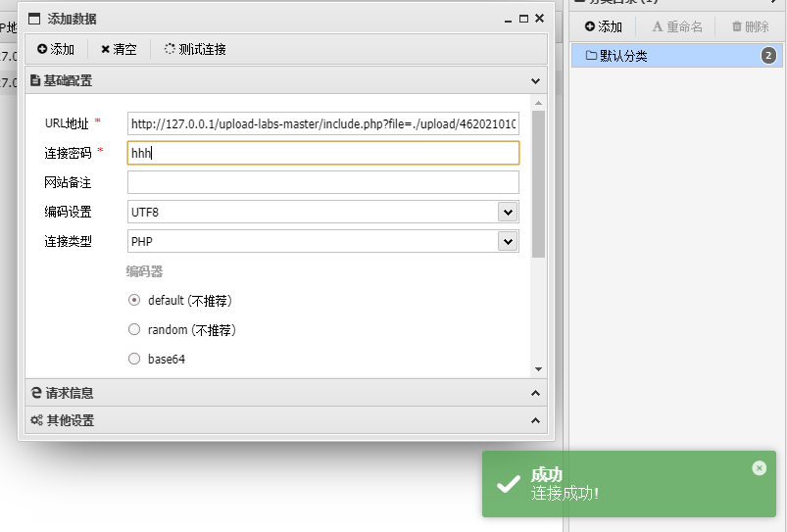787x532 pixels.
Task: Expand the 请求信息 section
Action: tap(286, 393)
